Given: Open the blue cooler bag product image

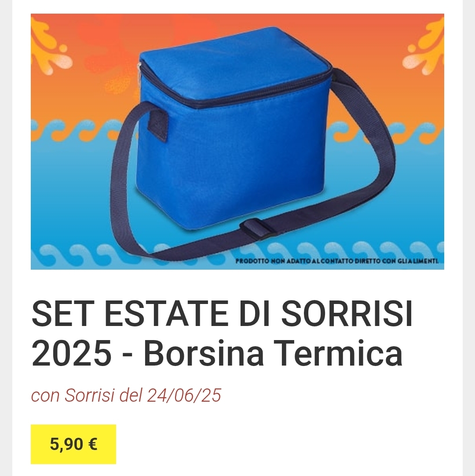Looking at the screenshot, I should click(x=237, y=142).
